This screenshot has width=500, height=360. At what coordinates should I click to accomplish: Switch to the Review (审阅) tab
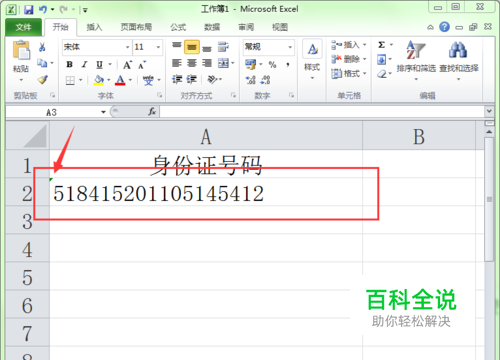(x=246, y=27)
